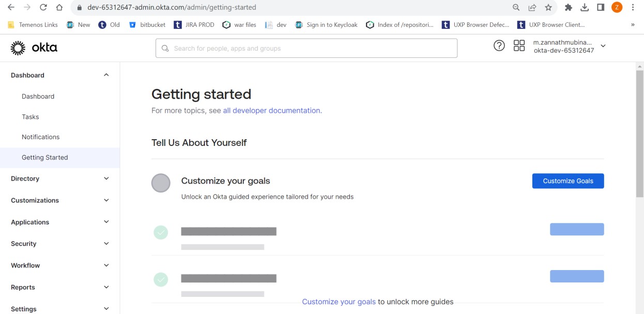Bookmark this page with star icon
Screen dimensions: 644x314
(x=548, y=7)
